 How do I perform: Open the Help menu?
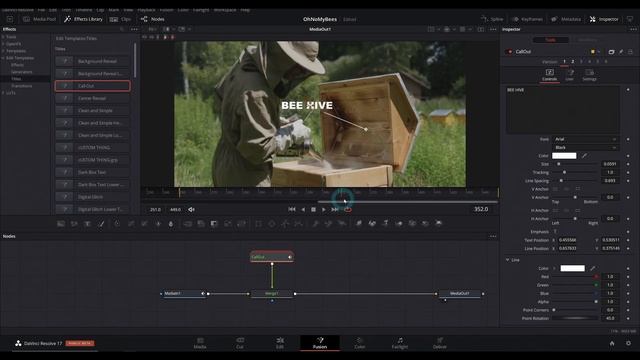(245, 10)
